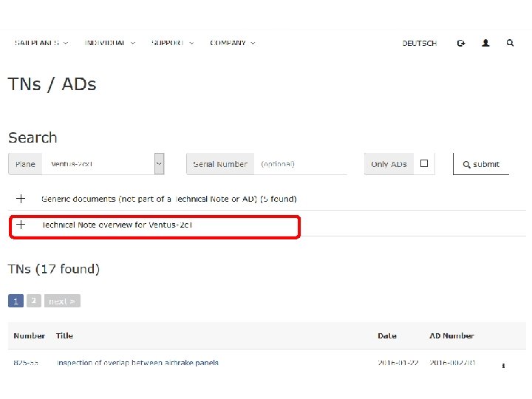Open the SUPPORT menu

(172, 43)
